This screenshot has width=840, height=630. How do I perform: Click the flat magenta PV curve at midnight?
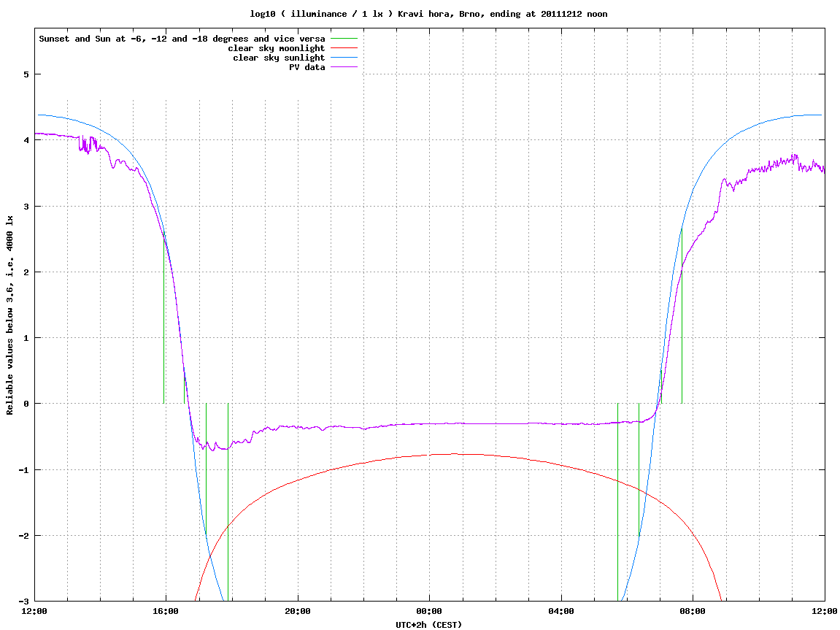click(430, 423)
